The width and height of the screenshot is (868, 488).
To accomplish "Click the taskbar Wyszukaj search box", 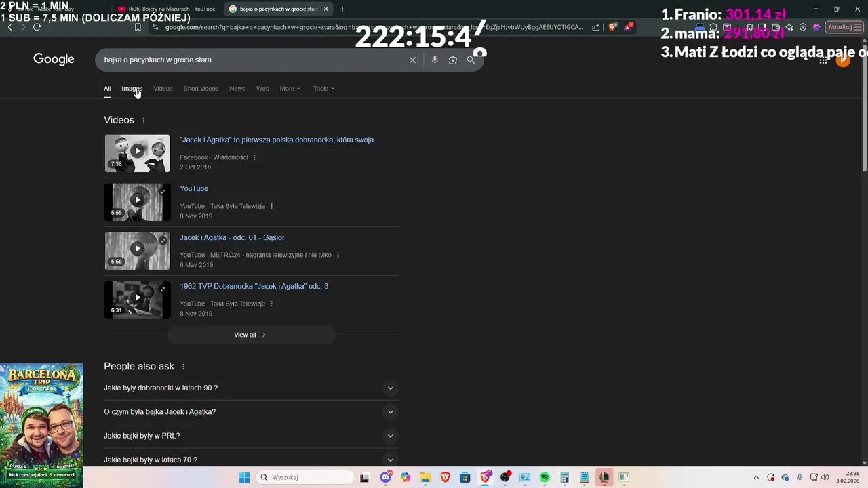I will [305, 477].
